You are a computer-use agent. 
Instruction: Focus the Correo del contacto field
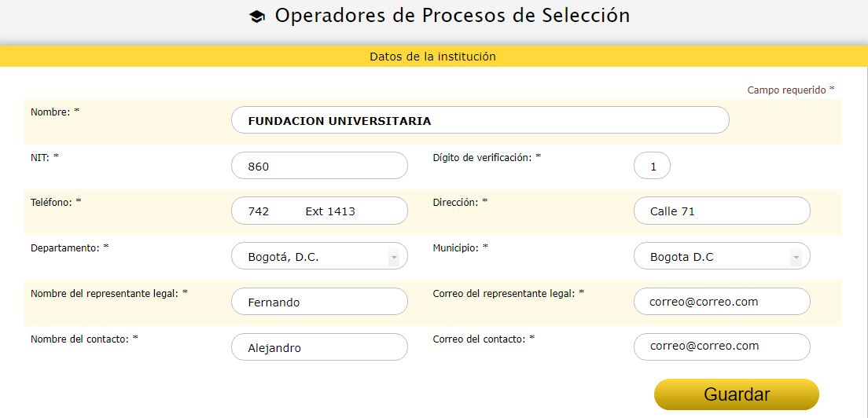tap(721, 346)
